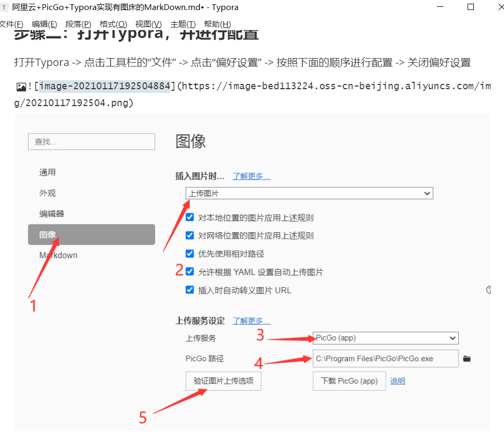Click the 下载 PicGo (app) button
The height and width of the screenshot is (435, 504).
click(349, 381)
